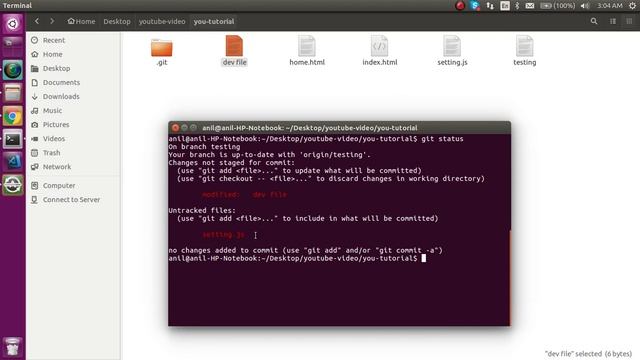Go to Desktop in path bar
Viewport: 640px width, 360px height.
tap(117, 21)
